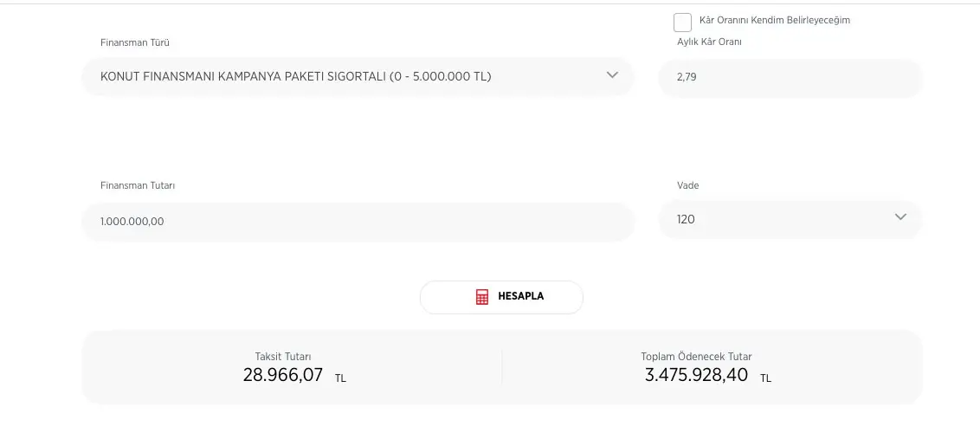Click the TL unit beside installment amount
This screenshot has width=980, height=426.
340,378
